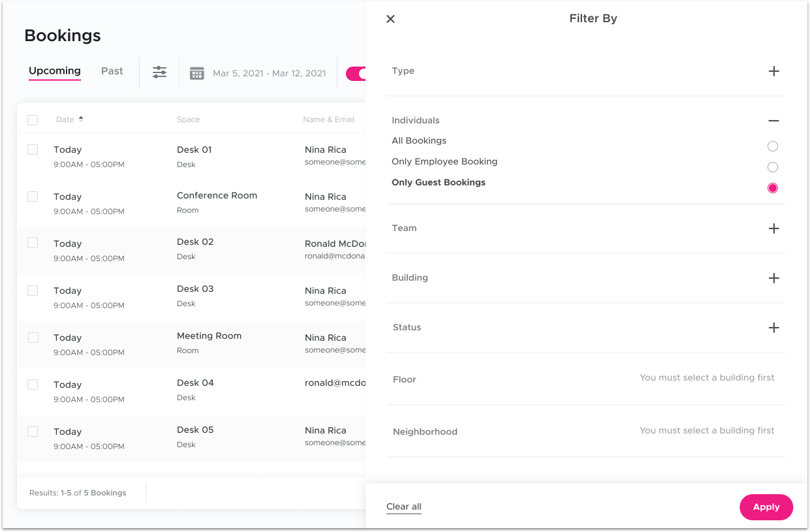810x532 pixels.
Task: Click the Apply button
Action: pyautogui.click(x=766, y=507)
